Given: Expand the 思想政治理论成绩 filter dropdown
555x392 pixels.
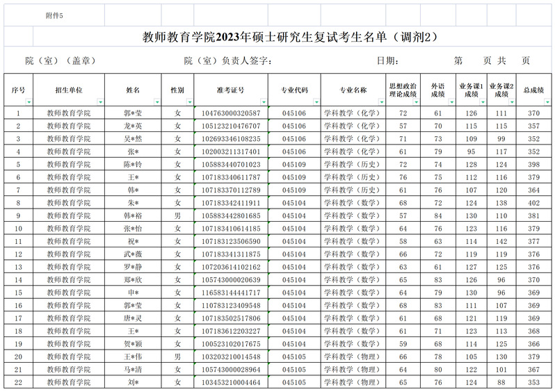Looking at the screenshot, I should pyautogui.click(x=415, y=101).
